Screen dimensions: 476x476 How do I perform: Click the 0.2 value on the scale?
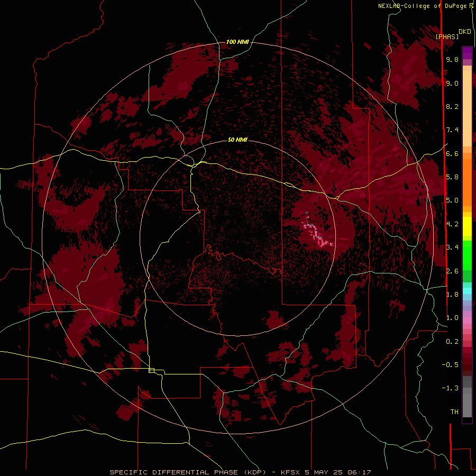tap(452, 341)
